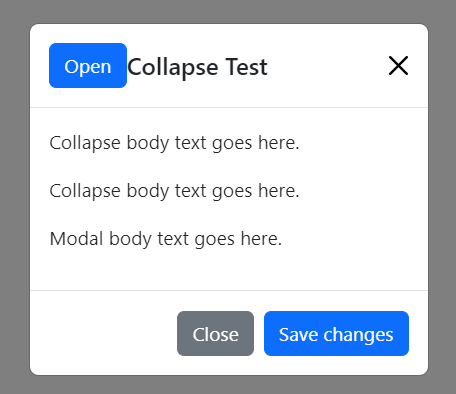Click empty footer area left of Close
The height and width of the screenshot is (394, 456).
103,333
